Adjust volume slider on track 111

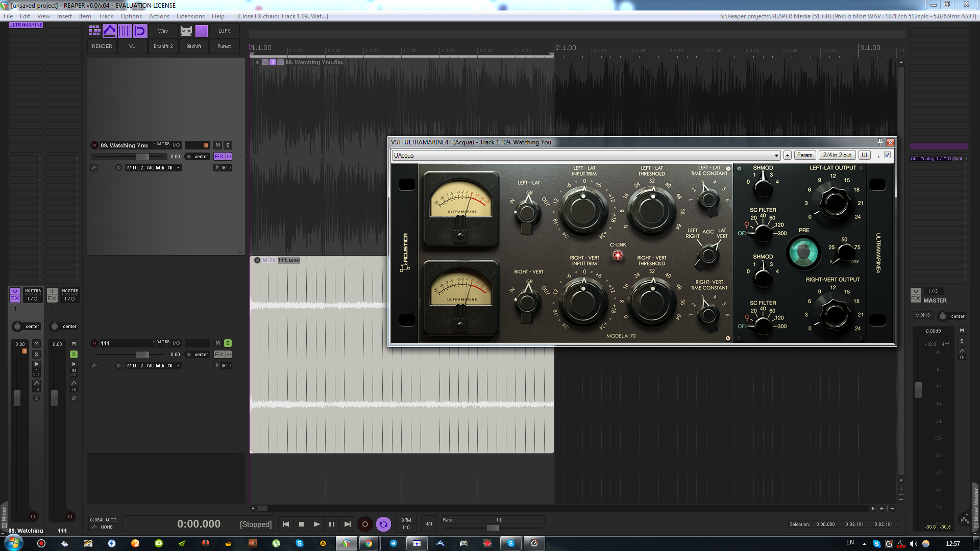click(x=142, y=355)
